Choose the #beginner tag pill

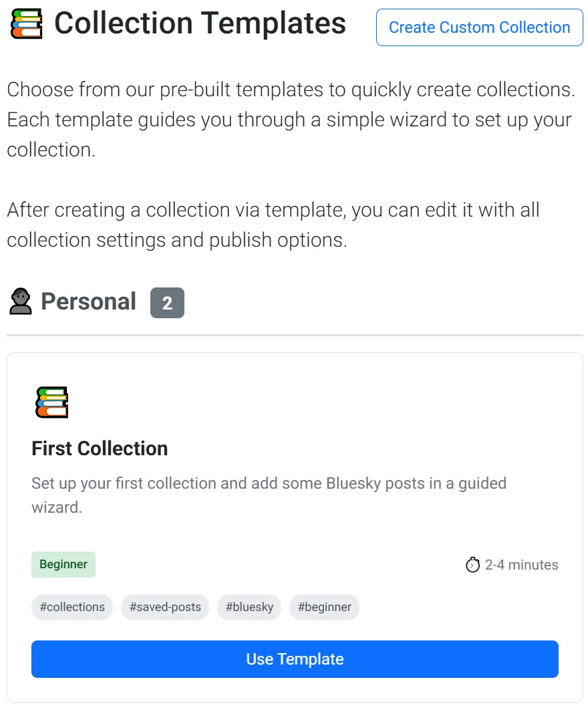click(324, 607)
